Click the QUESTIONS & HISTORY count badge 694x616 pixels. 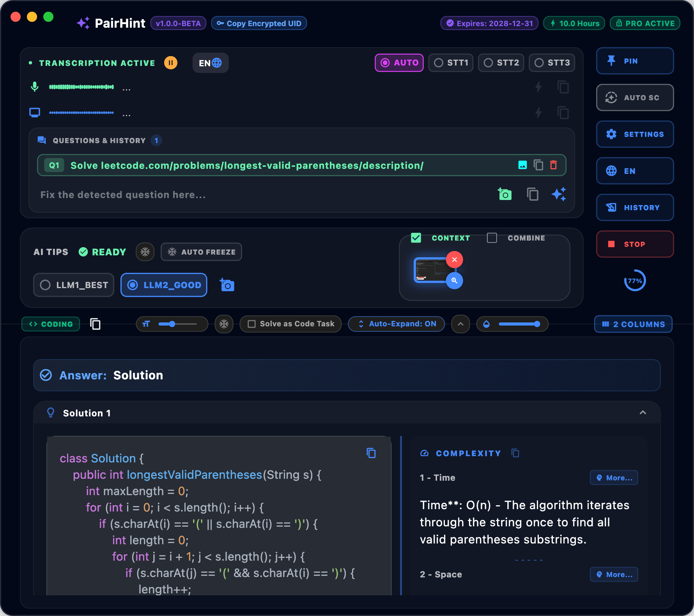point(156,140)
